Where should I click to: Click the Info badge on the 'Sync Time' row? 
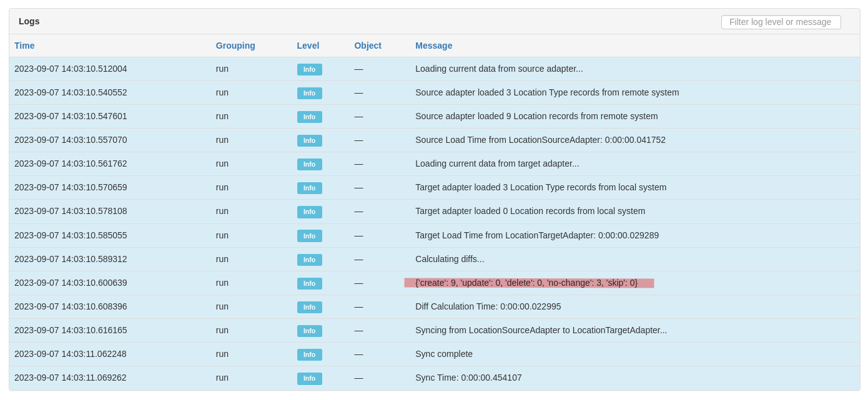[309, 378]
